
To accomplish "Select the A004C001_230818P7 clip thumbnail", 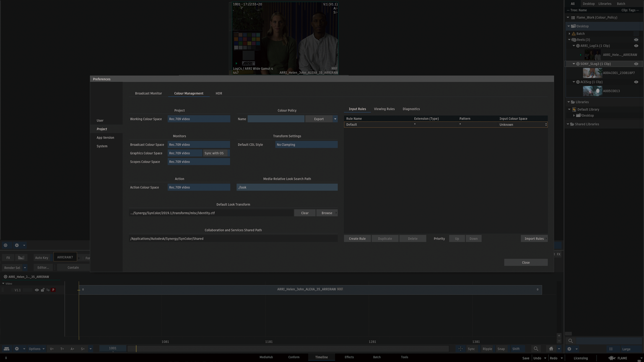I will pos(592,73).
